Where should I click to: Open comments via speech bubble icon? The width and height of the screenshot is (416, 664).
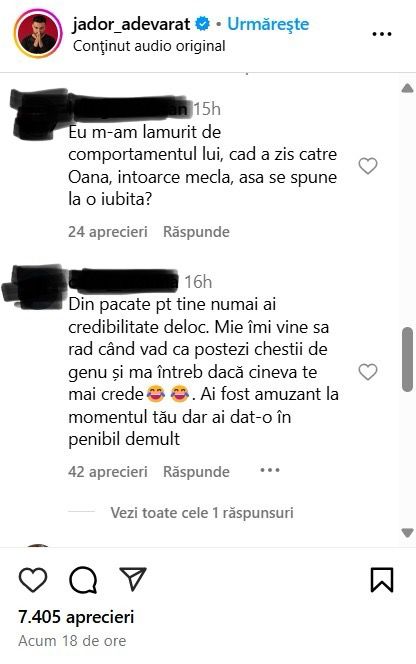(83, 580)
